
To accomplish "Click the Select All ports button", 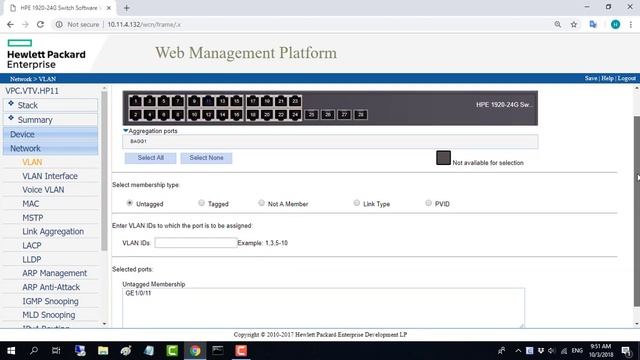I will point(151,158).
